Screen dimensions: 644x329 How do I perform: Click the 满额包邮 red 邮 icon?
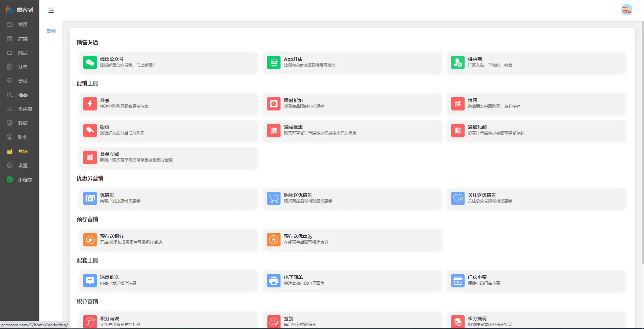[x=458, y=131]
